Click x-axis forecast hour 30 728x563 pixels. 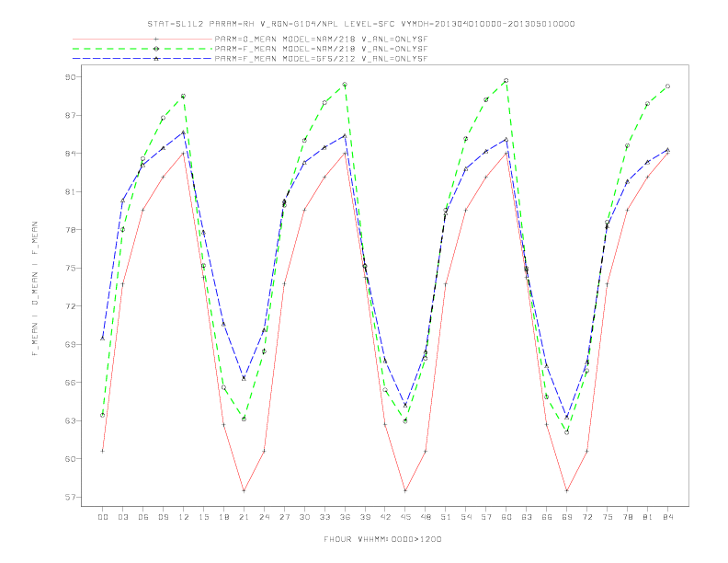(x=304, y=517)
